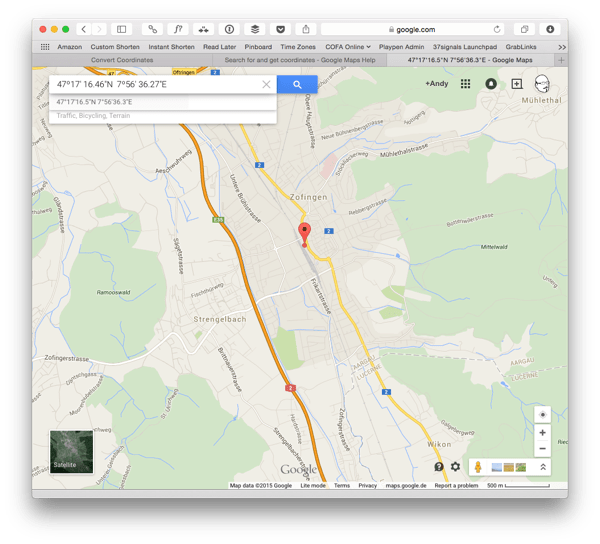Screen dimensions: 600x544
Task: Go back with Safari's back arrow
Action: 84,29
